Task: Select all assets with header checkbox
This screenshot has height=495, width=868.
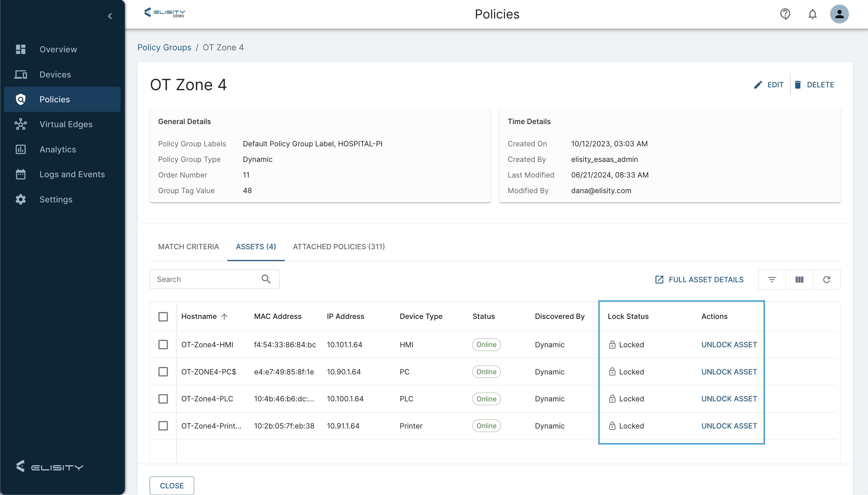Action: (163, 317)
